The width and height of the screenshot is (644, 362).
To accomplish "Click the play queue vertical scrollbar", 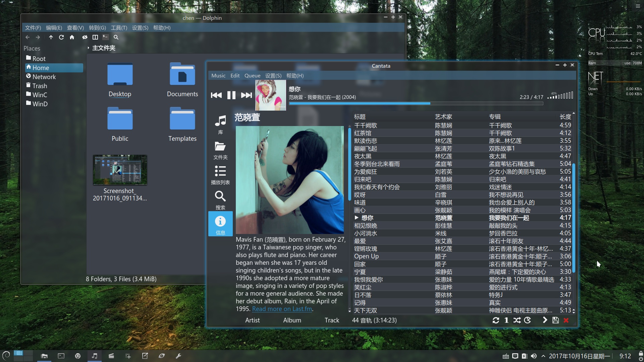I will click(x=574, y=218).
